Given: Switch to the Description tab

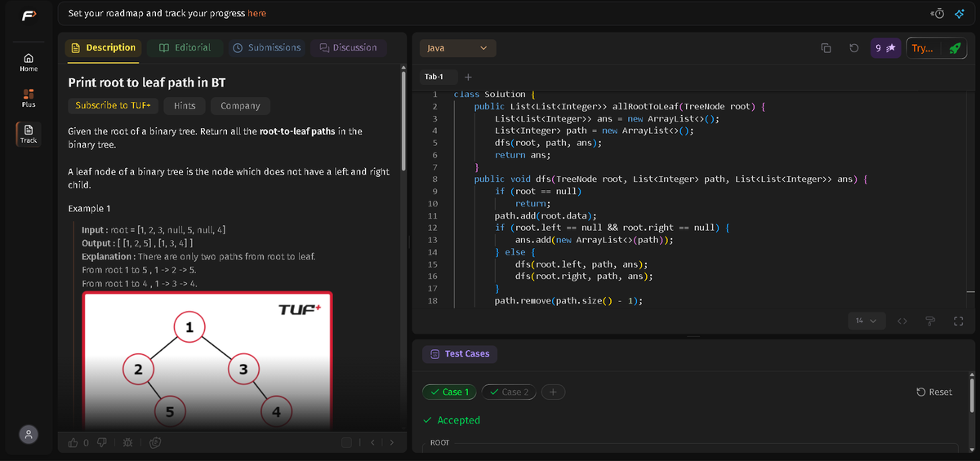Looking at the screenshot, I should [x=103, y=48].
